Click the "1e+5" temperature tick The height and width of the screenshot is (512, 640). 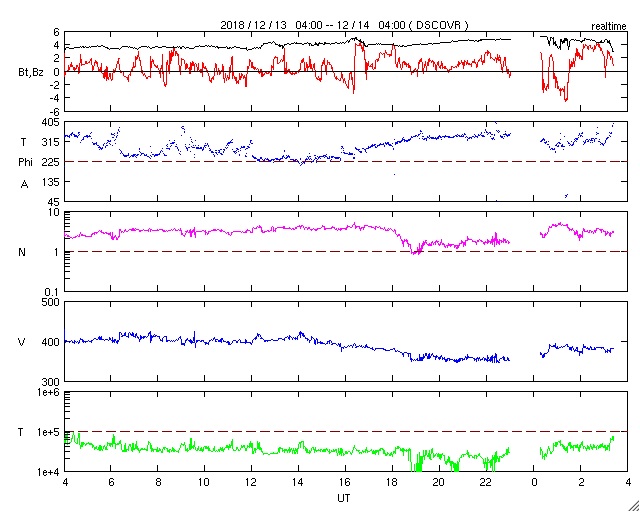[48, 432]
